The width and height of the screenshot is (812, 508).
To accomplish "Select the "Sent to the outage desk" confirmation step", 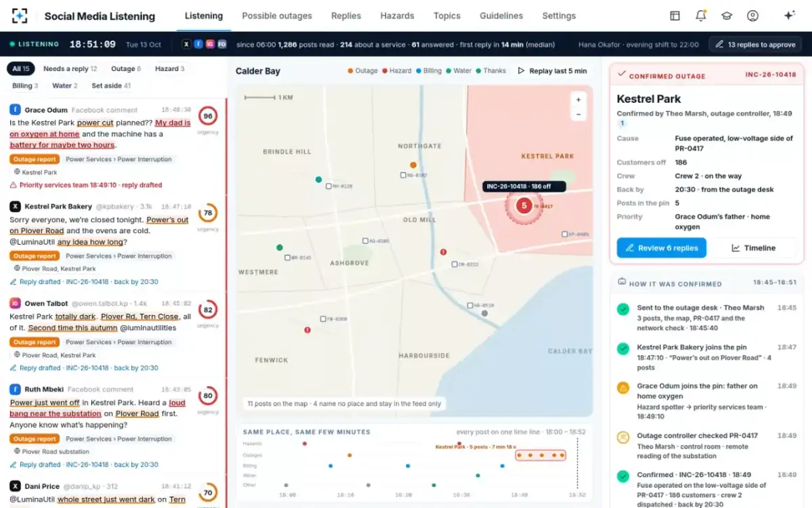I will pos(706,318).
